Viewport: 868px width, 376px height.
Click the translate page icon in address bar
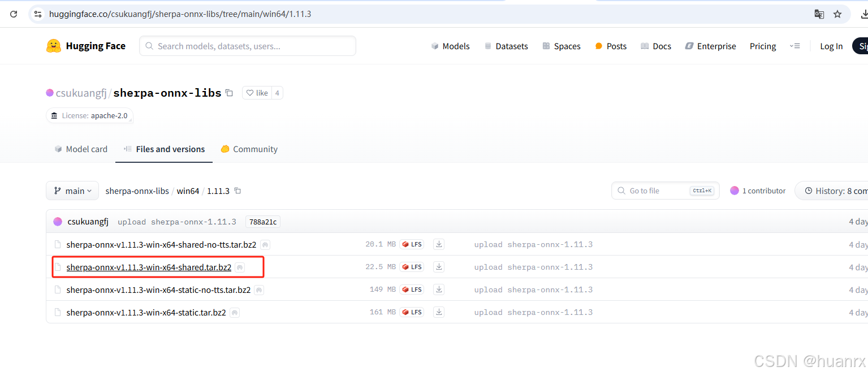click(819, 14)
